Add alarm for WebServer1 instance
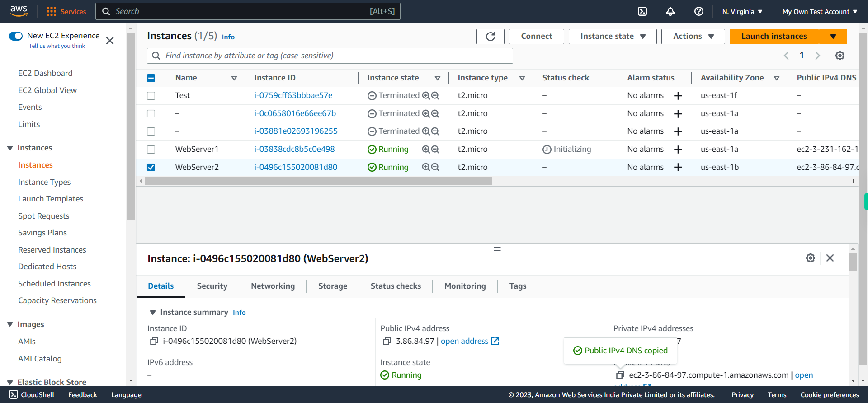The image size is (868, 403). click(x=678, y=150)
